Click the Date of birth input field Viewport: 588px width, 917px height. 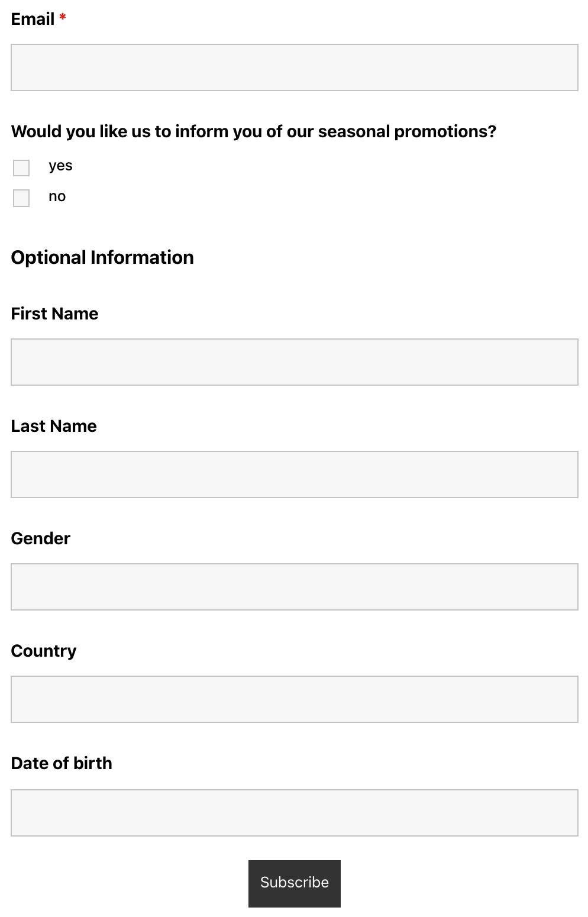pyautogui.click(x=294, y=812)
